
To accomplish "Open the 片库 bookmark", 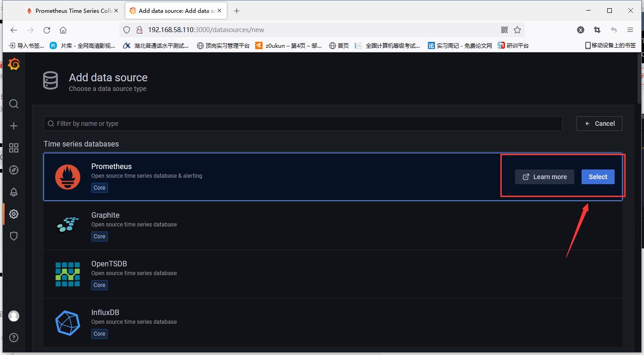I will (x=83, y=45).
